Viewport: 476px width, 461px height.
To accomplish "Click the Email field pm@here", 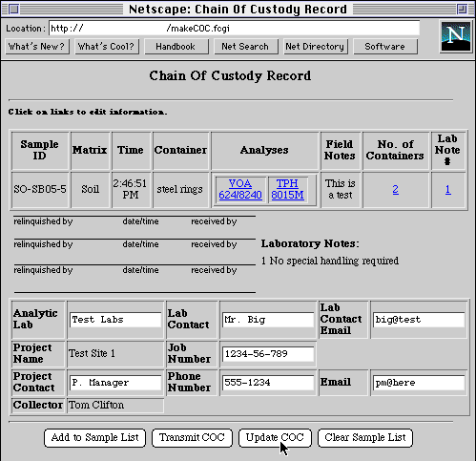I will click(419, 383).
